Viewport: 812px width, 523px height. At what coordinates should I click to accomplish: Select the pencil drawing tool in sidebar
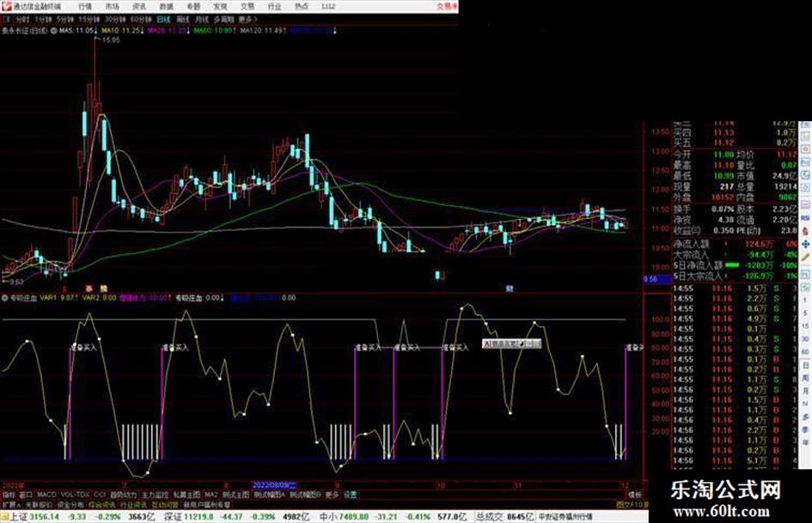805,257
